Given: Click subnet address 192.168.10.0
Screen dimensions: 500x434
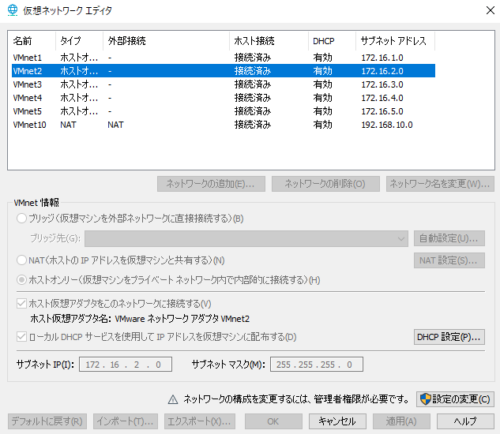Looking at the screenshot, I should click(x=387, y=125).
